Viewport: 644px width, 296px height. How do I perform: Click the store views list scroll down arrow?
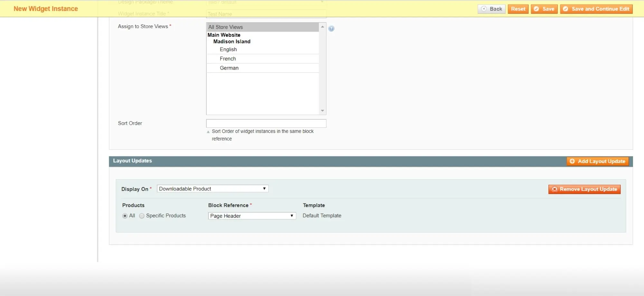point(322,111)
